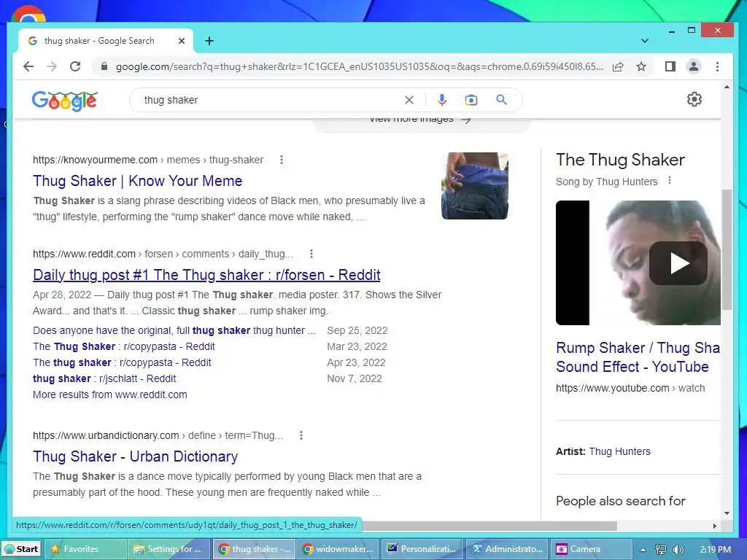The width and height of the screenshot is (747, 560).
Task: Clear the search box with the X
Action: (409, 100)
